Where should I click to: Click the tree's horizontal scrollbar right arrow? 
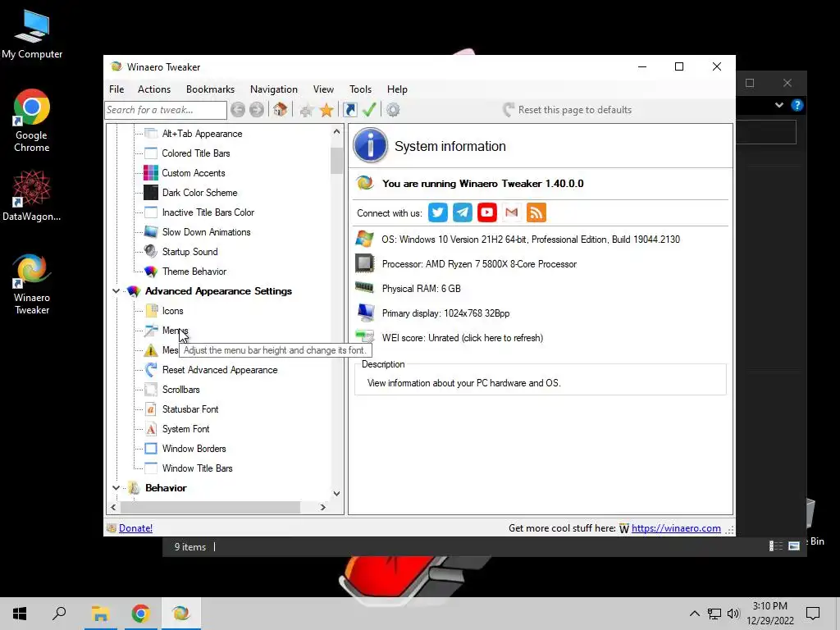(x=322, y=507)
